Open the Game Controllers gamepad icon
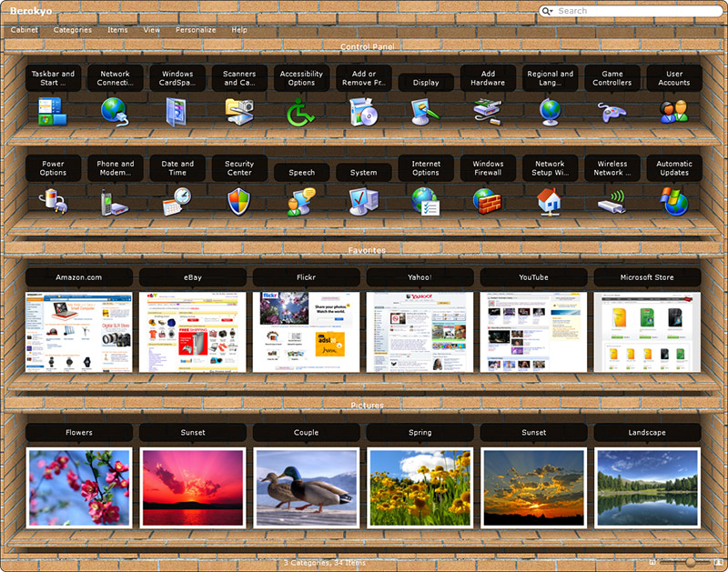This screenshot has height=572, width=728. click(x=612, y=112)
